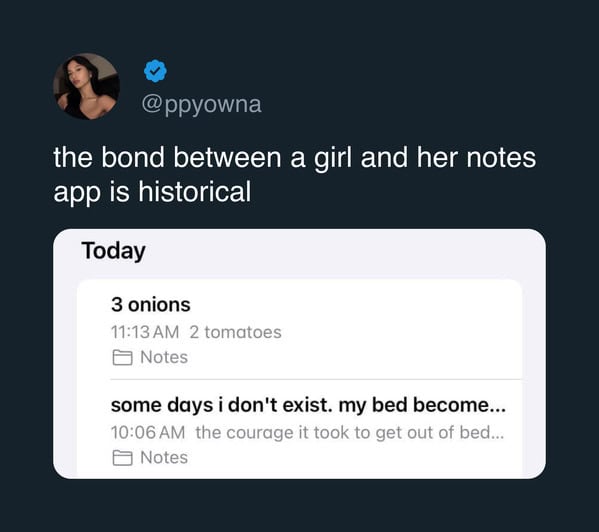Click the 10:06 AM timestamp
This screenshot has height=532, width=599.
(148, 433)
